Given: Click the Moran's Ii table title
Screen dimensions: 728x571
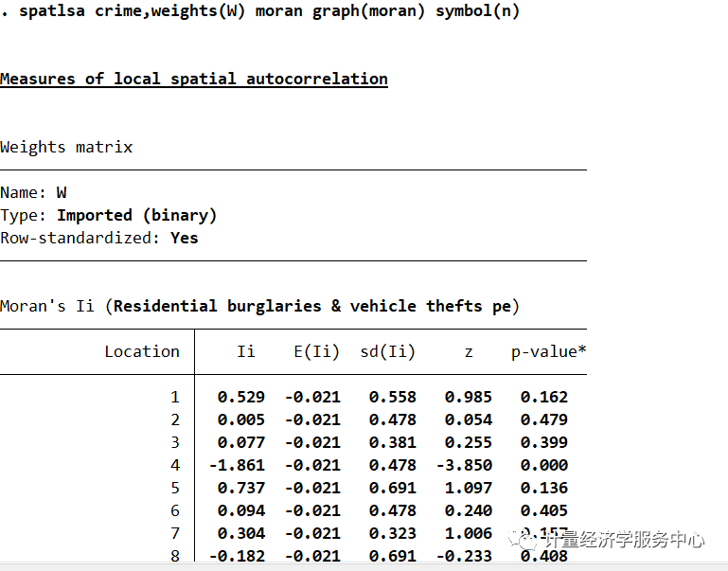Looking at the screenshot, I should [x=259, y=307].
